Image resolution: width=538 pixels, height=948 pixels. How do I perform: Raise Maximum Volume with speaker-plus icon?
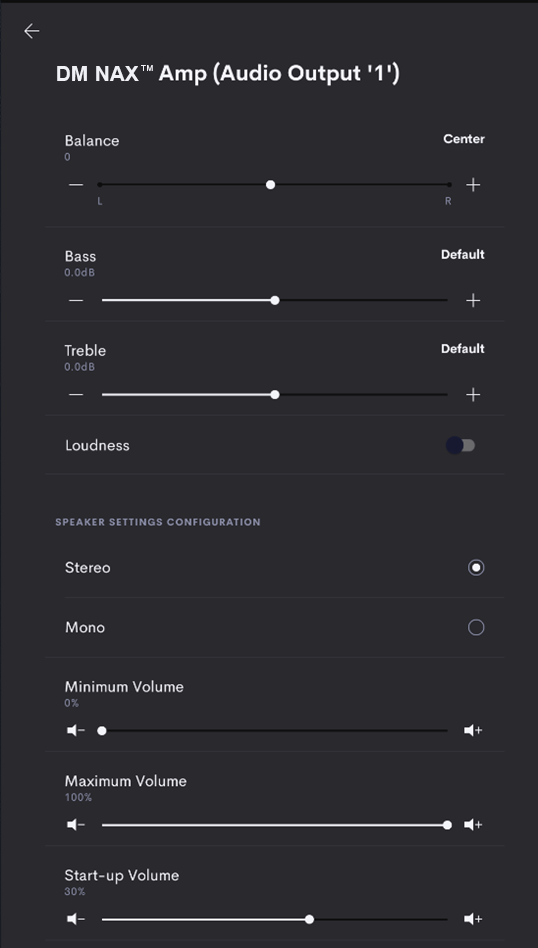coord(473,825)
